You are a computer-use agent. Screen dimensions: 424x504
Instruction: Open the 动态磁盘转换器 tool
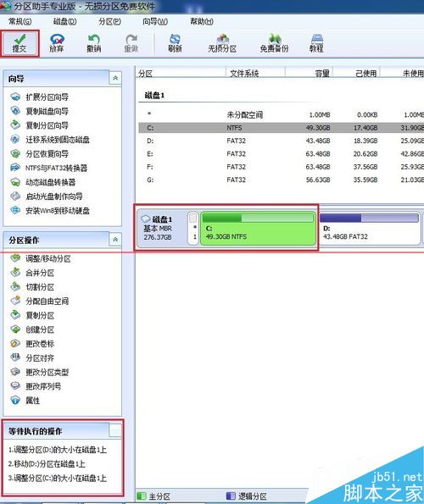42,182
